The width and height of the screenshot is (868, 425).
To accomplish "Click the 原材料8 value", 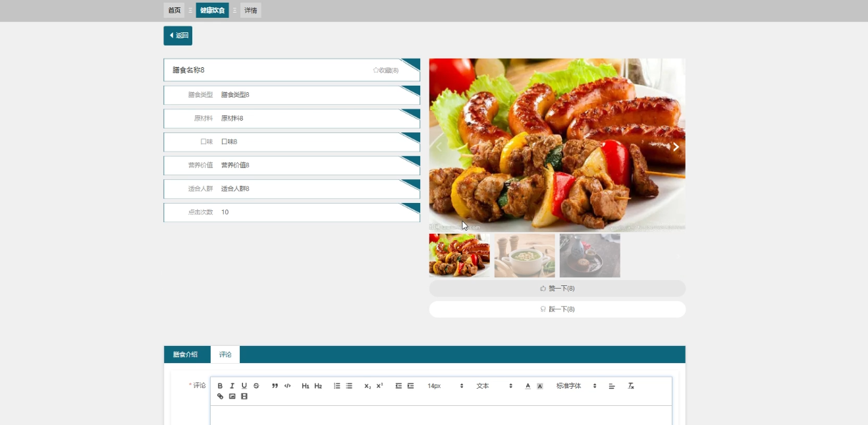I will 232,119.
